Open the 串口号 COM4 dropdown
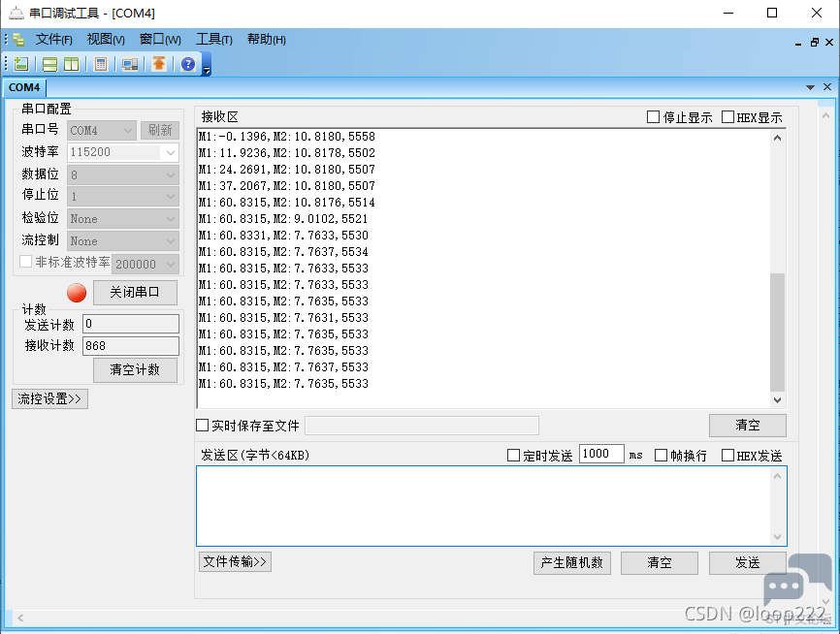Image resolution: width=840 pixels, height=634 pixels. point(102,130)
